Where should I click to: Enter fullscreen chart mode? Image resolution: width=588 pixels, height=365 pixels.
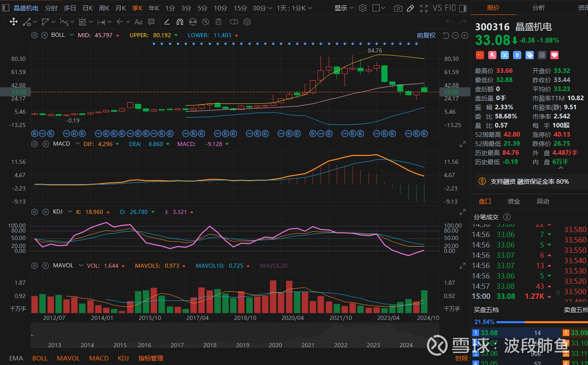pos(424,8)
